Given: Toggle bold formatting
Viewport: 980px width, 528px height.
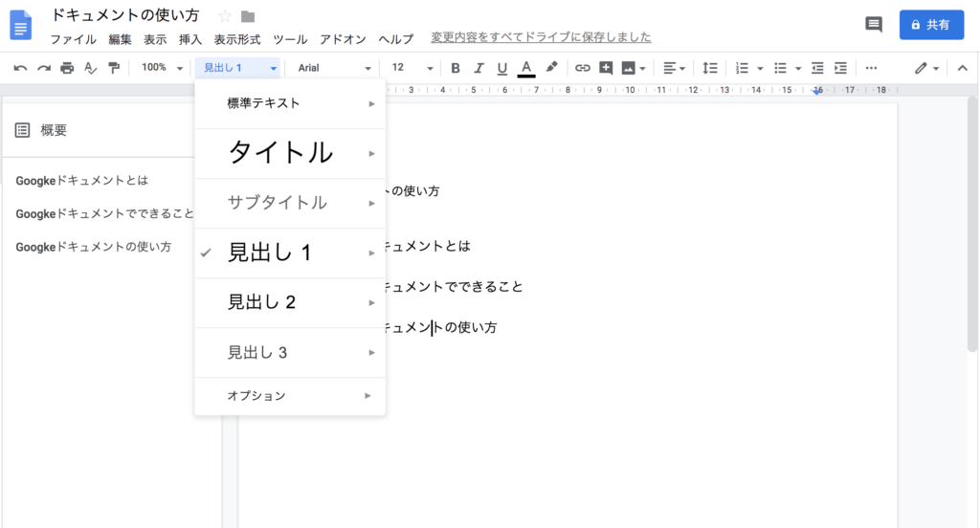Looking at the screenshot, I should (x=455, y=68).
